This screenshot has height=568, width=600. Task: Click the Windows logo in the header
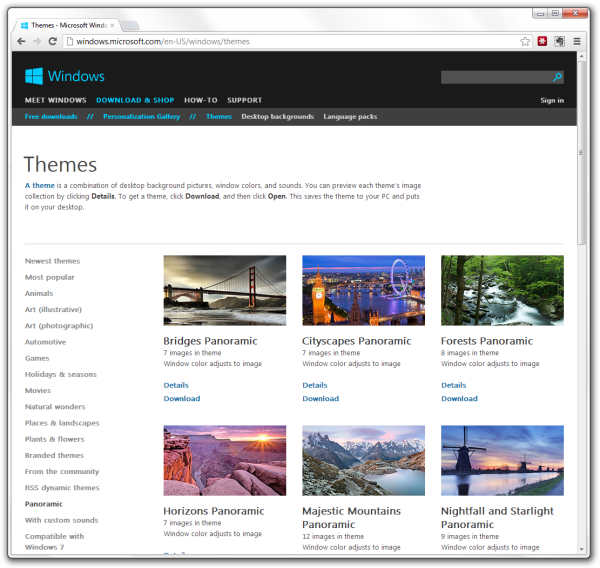(65, 76)
